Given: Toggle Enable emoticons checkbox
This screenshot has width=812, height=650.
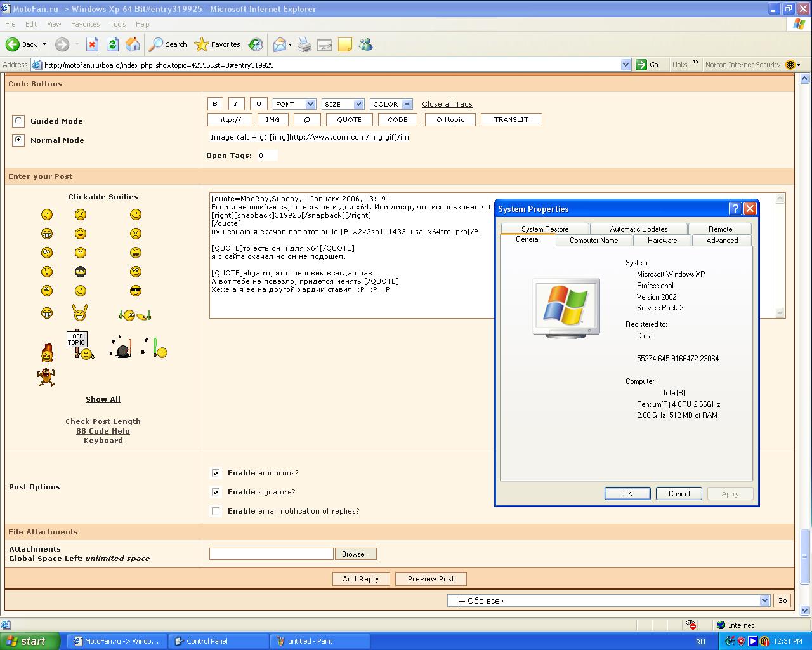Looking at the screenshot, I should pos(216,473).
